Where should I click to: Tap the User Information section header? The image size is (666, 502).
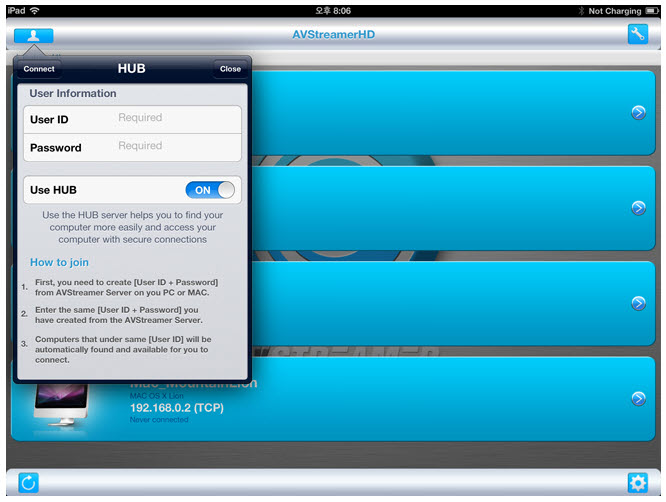pyautogui.click(x=73, y=93)
